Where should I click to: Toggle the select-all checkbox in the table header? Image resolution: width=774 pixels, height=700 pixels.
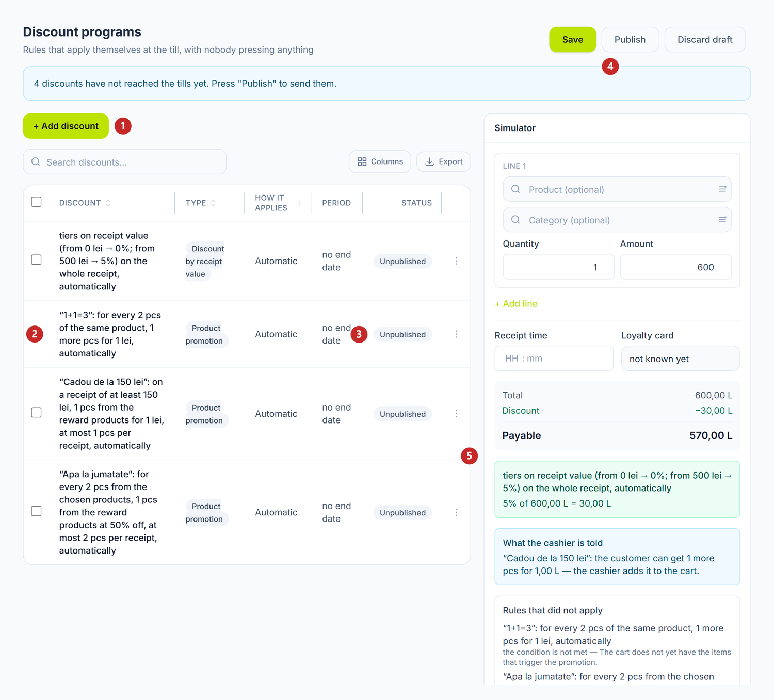[36, 202]
